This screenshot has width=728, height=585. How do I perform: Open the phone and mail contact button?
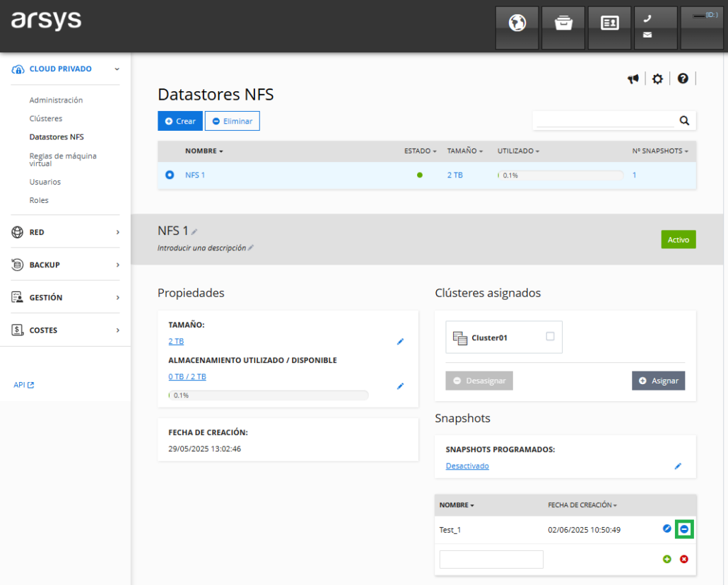(656, 28)
